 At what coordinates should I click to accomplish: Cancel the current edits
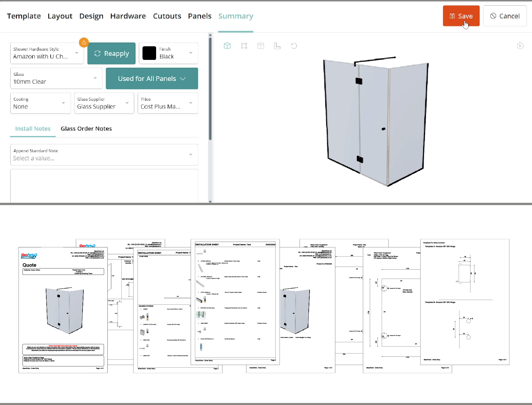(505, 16)
